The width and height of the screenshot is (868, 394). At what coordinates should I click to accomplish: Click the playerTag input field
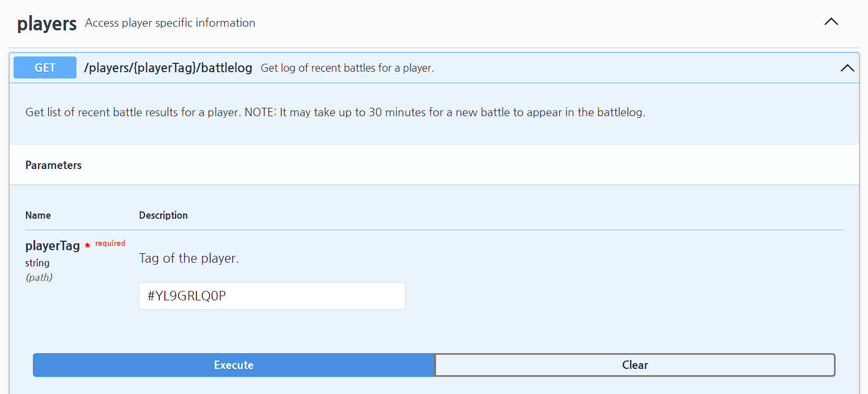point(272,296)
